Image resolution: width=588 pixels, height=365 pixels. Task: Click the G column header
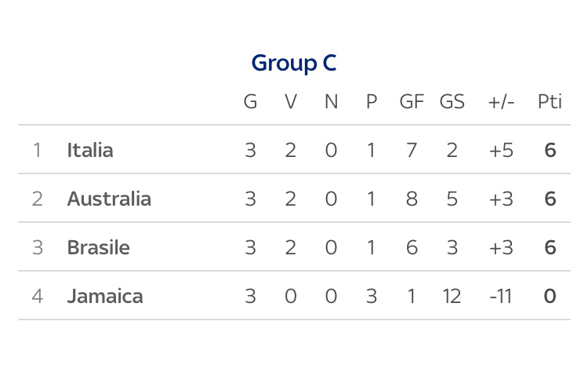point(250,101)
